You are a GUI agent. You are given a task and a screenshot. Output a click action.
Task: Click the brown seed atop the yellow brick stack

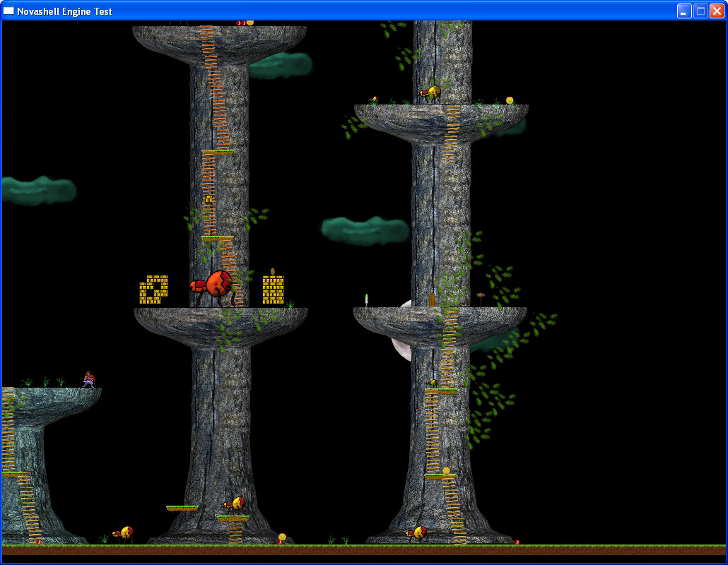coord(273,271)
